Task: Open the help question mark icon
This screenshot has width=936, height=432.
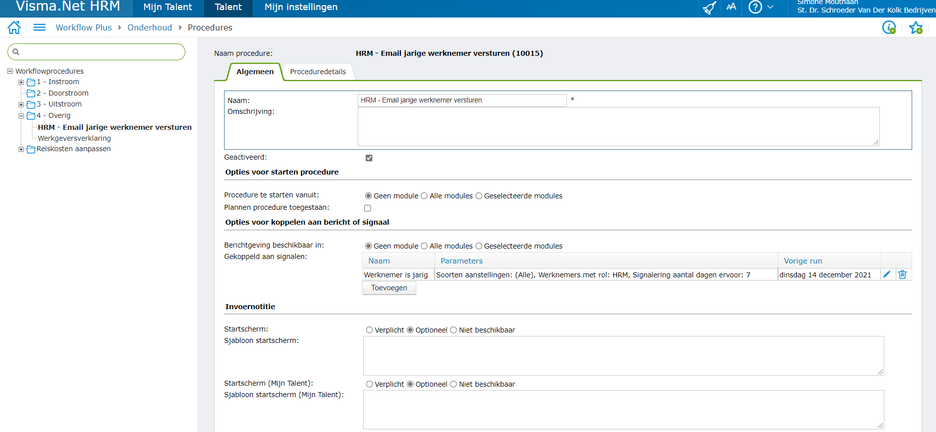Action: (755, 7)
